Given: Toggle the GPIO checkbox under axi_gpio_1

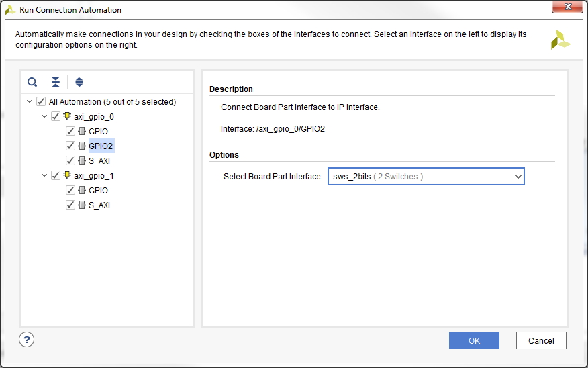Looking at the screenshot, I should click(70, 190).
